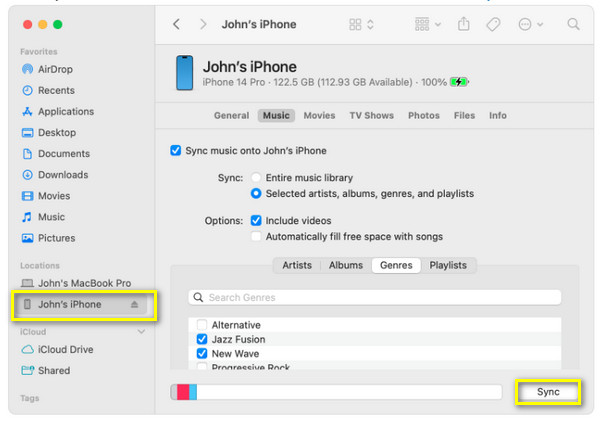Click the red segment of storage bar
This screenshot has height=422, width=600.
coord(183,392)
